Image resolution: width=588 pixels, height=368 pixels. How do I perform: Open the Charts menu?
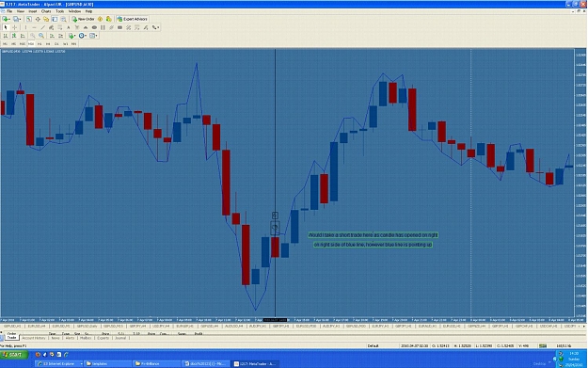click(46, 11)
